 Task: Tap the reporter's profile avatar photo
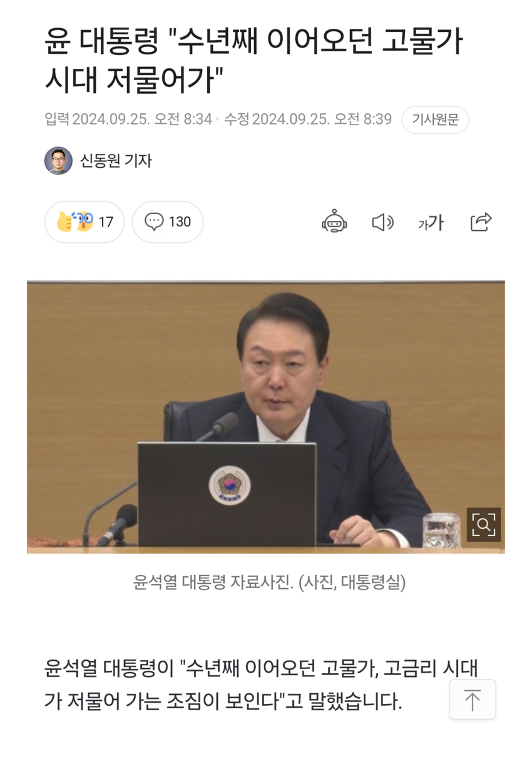tap(58, 161)
